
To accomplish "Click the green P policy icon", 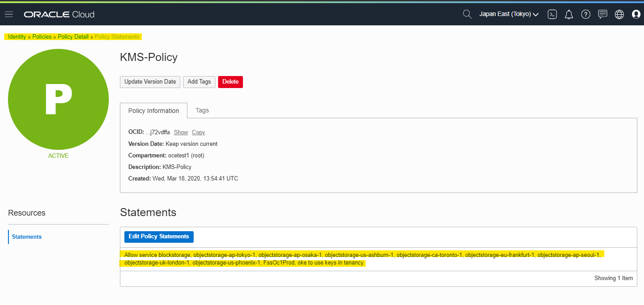I will coord(58,99).
